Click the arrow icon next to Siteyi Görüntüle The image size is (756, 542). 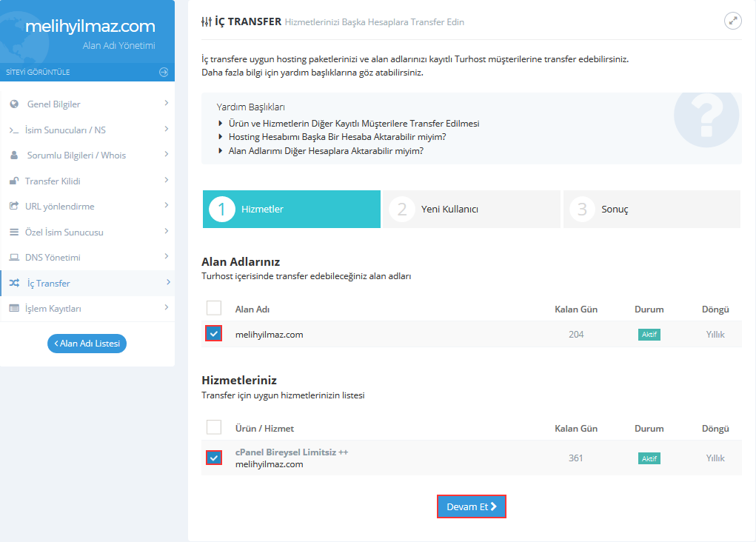[164, 72]
